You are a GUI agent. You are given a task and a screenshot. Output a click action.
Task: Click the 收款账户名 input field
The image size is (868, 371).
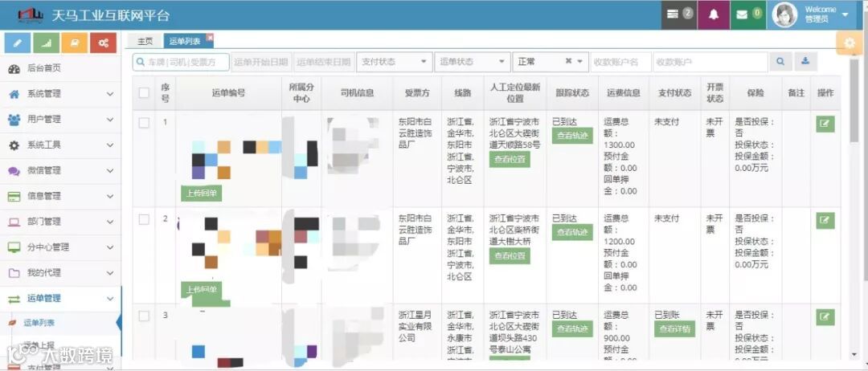pyautogui.click(x=620, y=62)
